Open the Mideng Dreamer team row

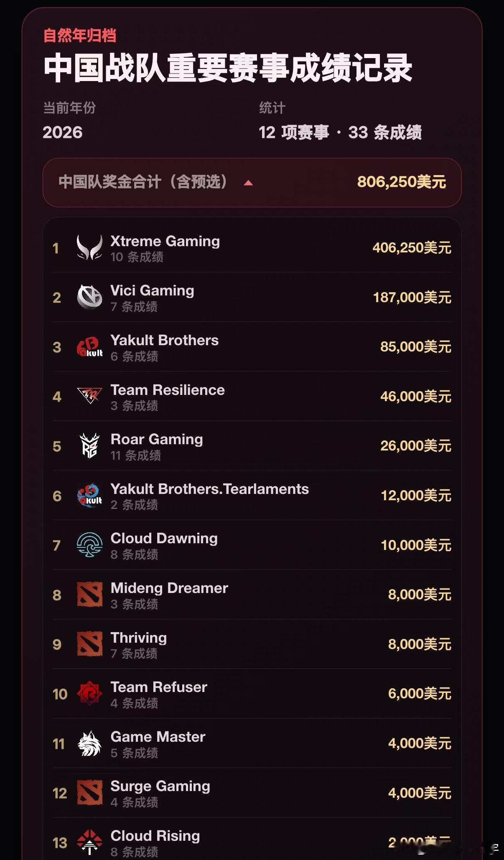pyautogui.click(x=252, y=595)
